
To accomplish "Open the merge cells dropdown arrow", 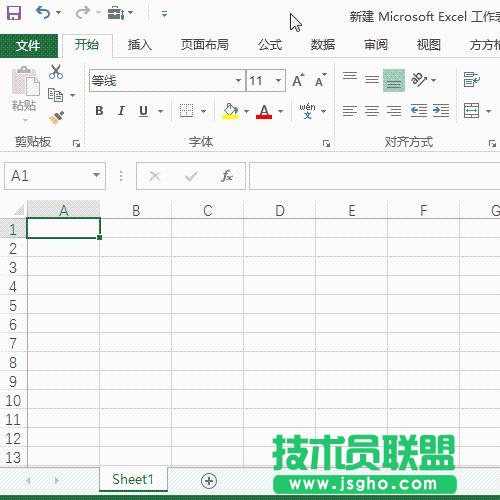I will coord(488,111).
